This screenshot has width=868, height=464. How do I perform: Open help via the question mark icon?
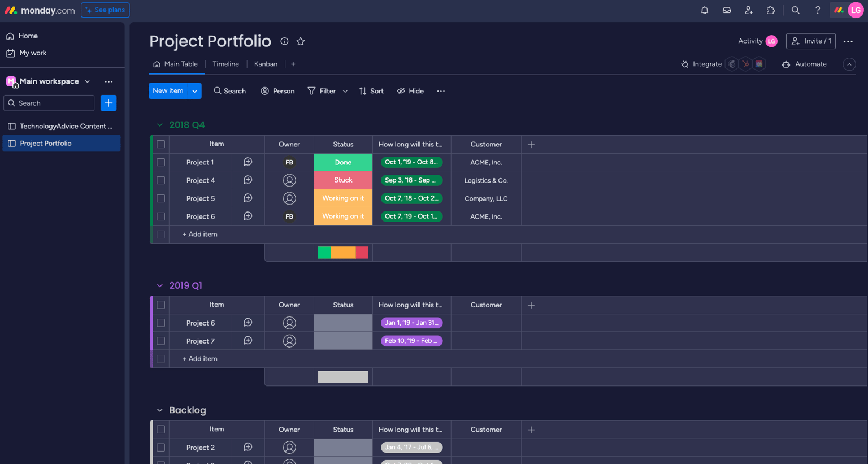point(817,10)
